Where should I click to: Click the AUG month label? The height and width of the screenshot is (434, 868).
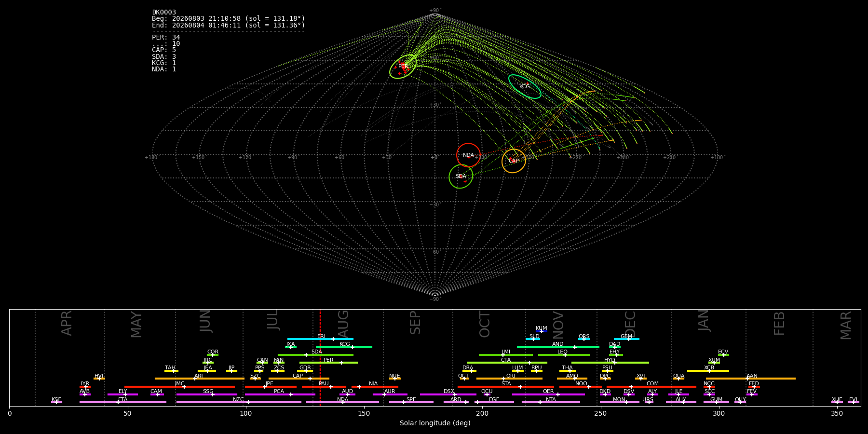pos(344,324)
